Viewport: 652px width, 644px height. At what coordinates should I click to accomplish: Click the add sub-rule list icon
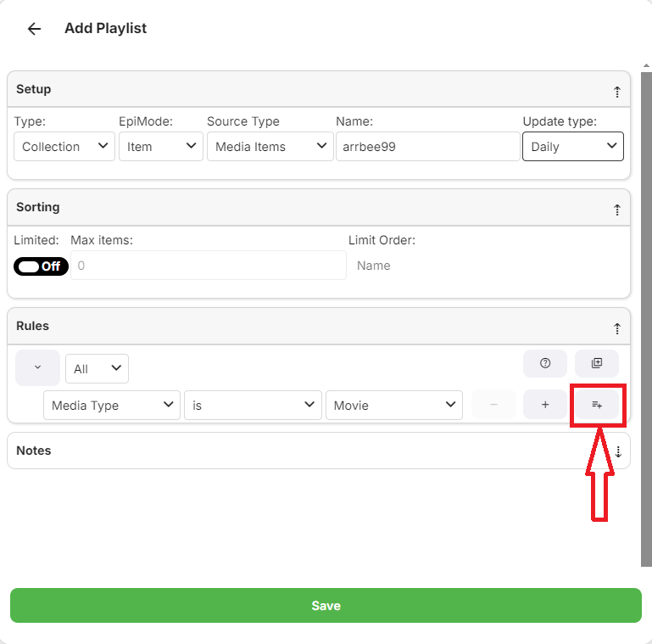[x=597, y=405]
